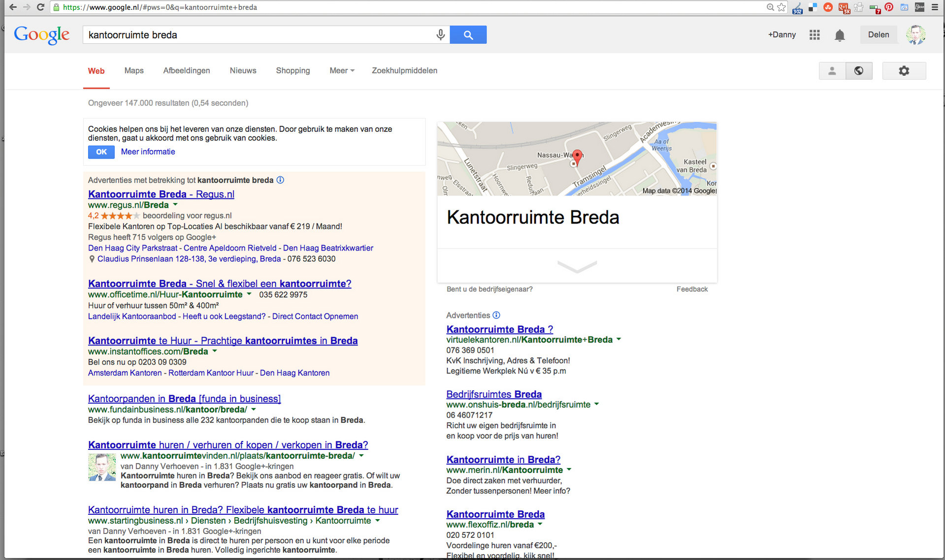Click the blue search magnifier button
Image resolution: width=945 pixels, height=560 pixels.
tap(468, 34)
